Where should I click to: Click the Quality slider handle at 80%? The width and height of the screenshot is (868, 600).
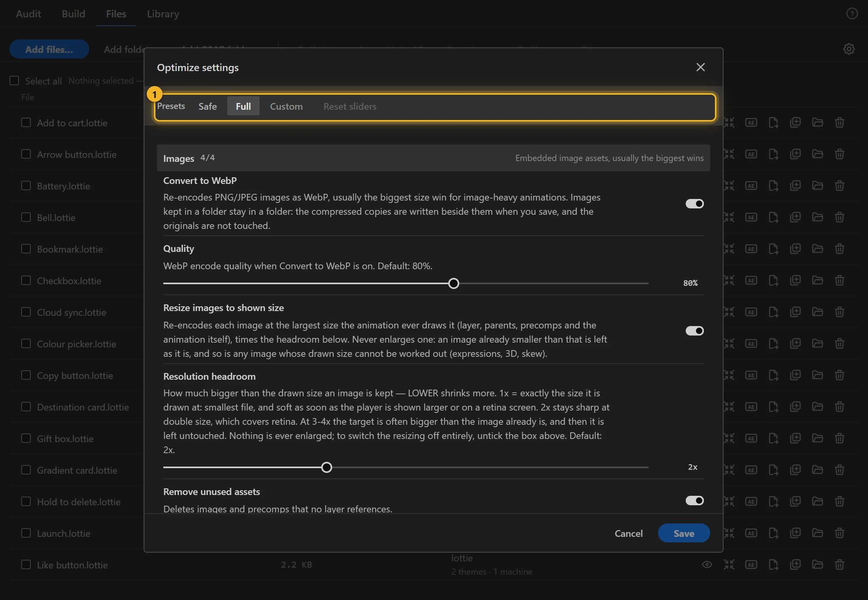point(454,283)
